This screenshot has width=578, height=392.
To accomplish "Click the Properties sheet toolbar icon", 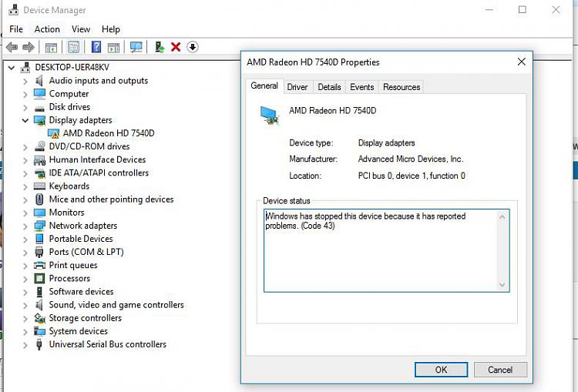I will click(x=74, y=47).
